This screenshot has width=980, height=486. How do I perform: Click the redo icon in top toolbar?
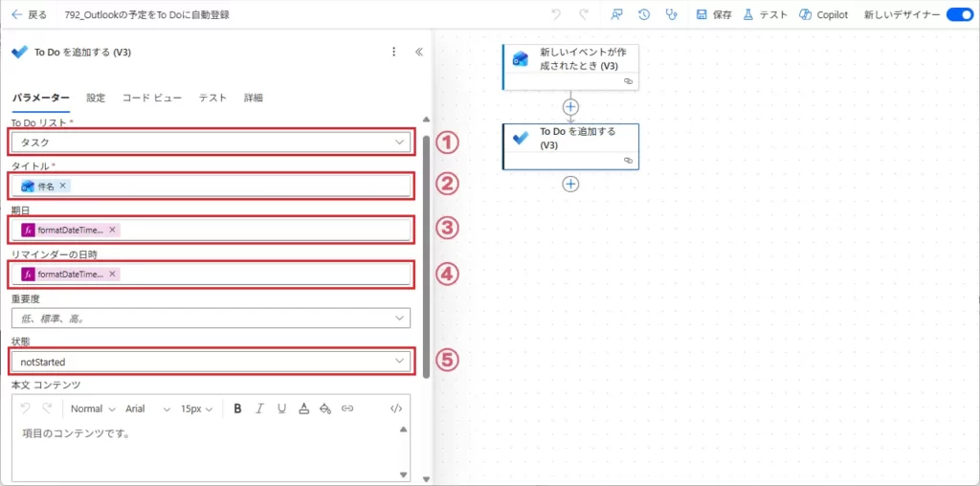tap(585, 15)
